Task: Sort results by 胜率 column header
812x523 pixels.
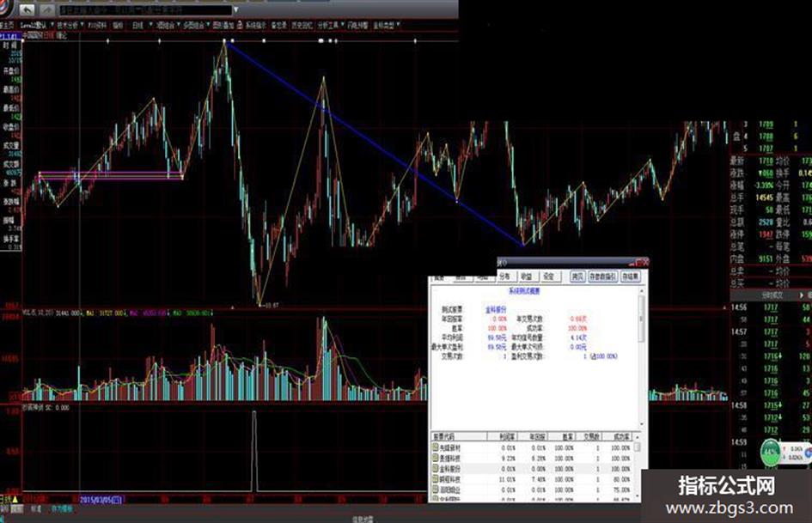Action: [562, 437]
